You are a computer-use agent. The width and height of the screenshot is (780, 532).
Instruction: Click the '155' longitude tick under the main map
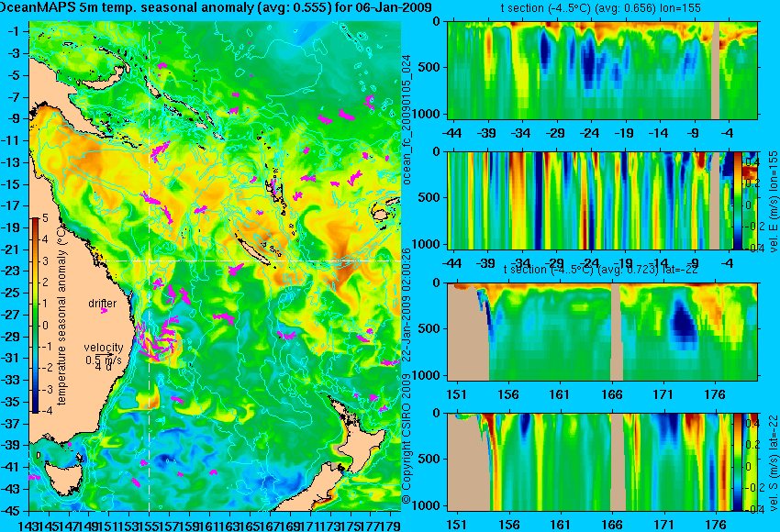150,525
